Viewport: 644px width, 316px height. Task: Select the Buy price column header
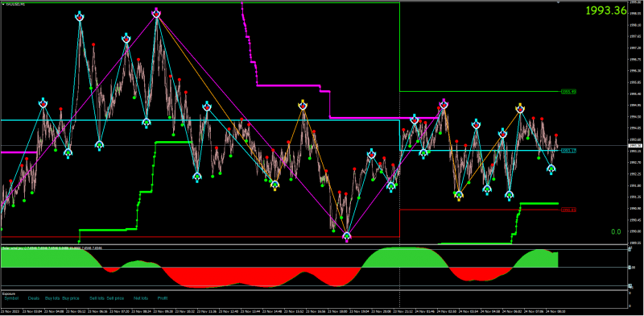[x=71, y=298]
